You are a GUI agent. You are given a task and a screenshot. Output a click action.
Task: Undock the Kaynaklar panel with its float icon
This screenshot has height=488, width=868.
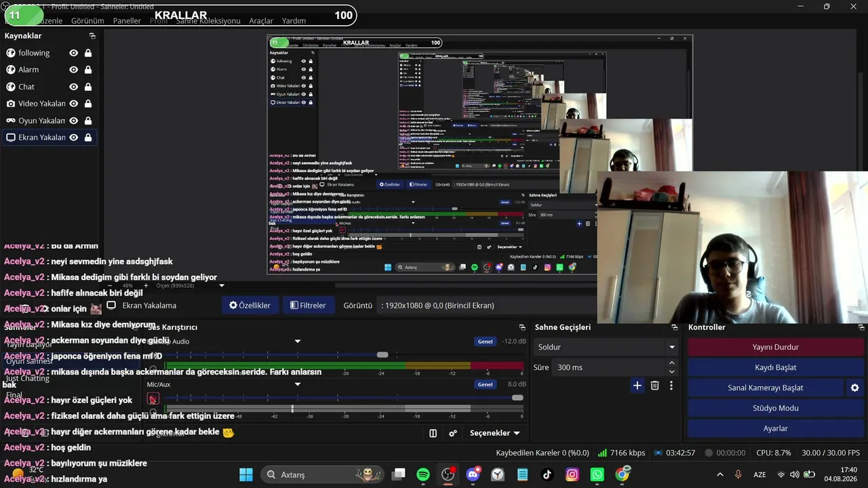coord(92,36)
